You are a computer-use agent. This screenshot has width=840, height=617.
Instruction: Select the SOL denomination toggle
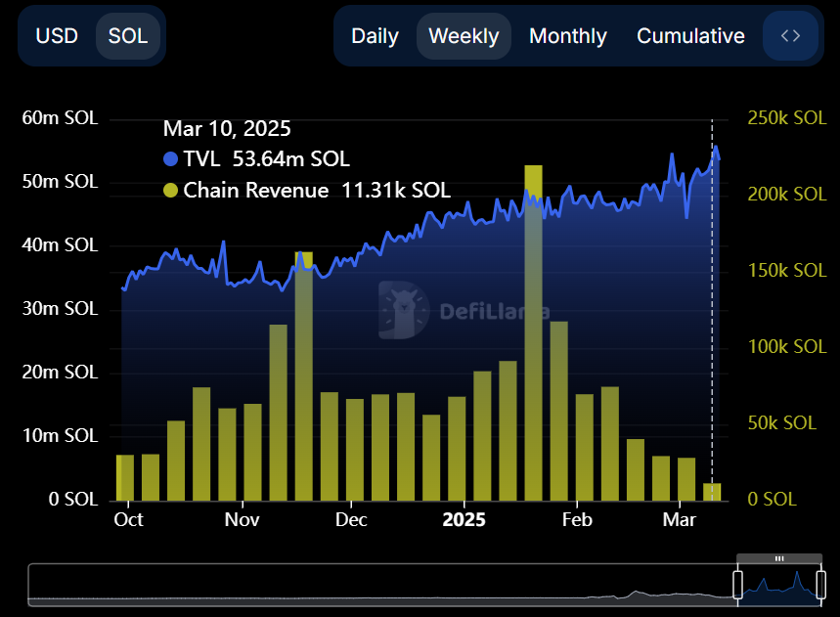(128, 36)
